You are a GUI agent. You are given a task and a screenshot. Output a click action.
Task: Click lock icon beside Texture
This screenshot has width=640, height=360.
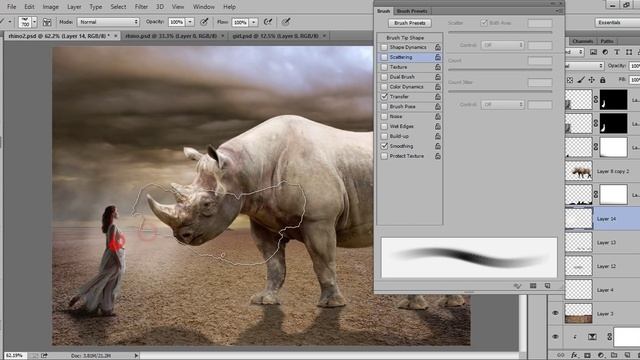(438, 67)
